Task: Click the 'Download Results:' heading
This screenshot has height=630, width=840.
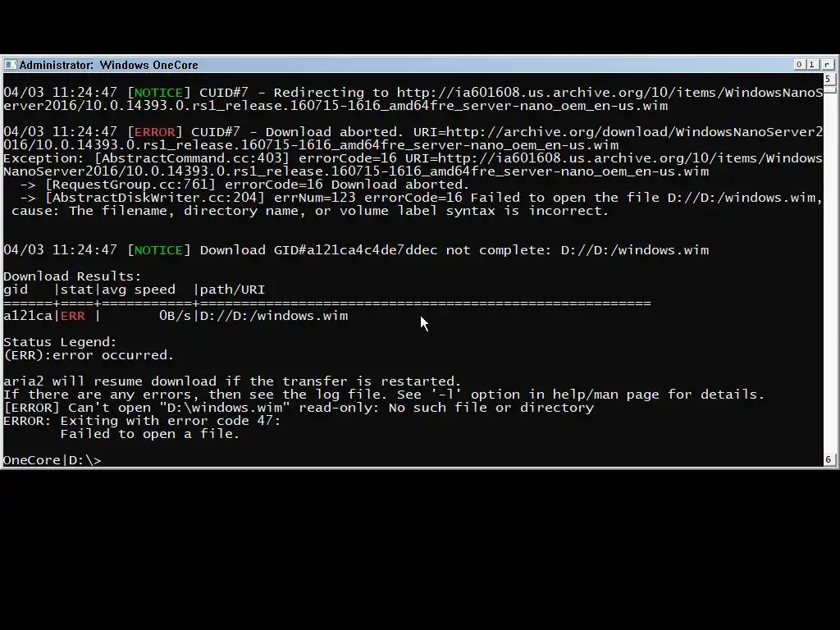Action: coord(72,276)
